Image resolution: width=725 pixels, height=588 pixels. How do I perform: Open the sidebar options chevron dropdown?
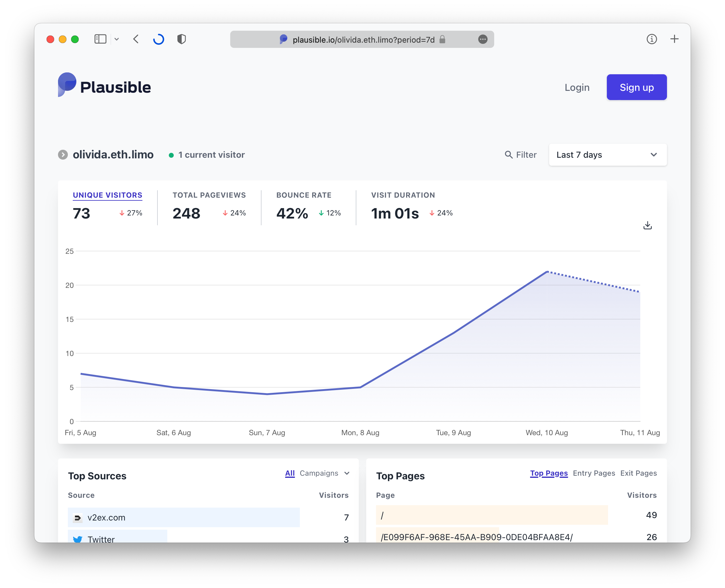point(117,39)
